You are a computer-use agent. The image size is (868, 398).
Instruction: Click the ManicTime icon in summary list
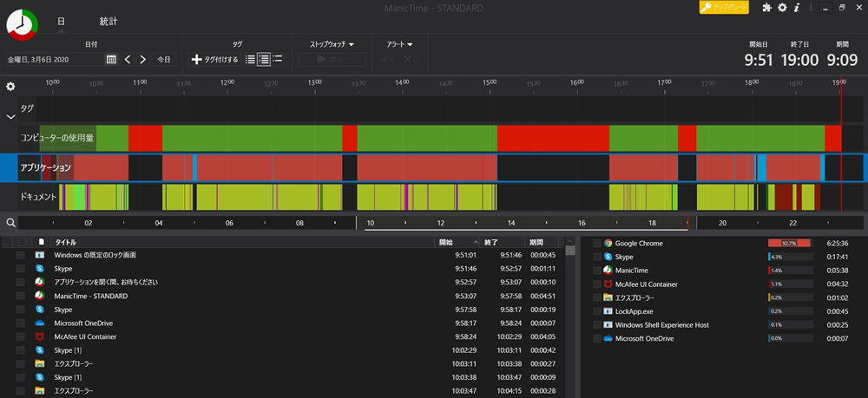[x=608, y=271]
